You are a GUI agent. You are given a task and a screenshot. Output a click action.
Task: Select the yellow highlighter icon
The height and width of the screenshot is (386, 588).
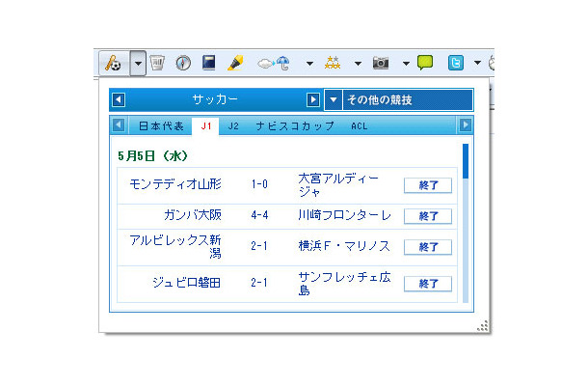[x=234, y=63]
